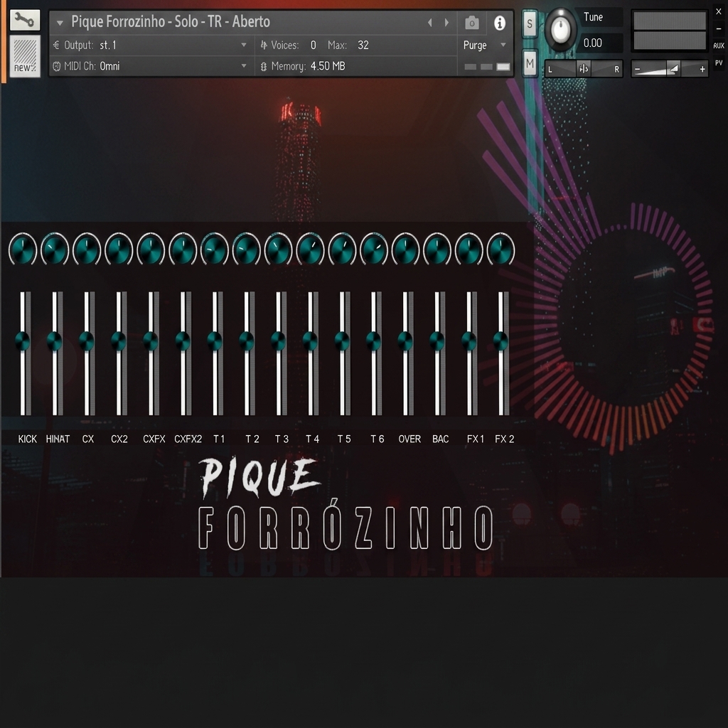This screenshot has height=728, width=728.
Task: Click the knob above the T 4 fader
Action: 310,249
